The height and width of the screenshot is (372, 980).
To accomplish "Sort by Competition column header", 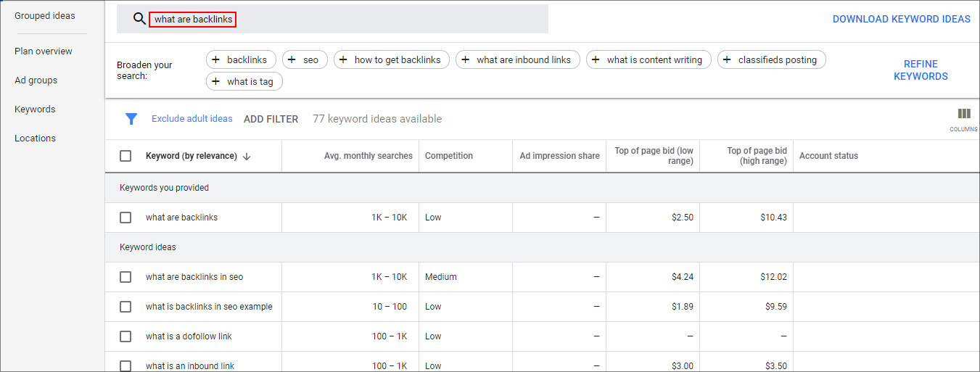I will click(x=449, y=156).
